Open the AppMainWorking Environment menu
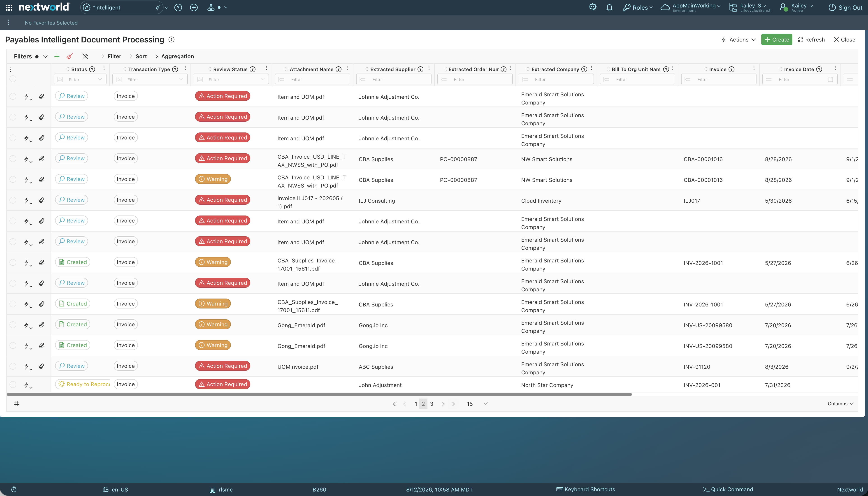 pyautogui.click(x=691, y=7)
